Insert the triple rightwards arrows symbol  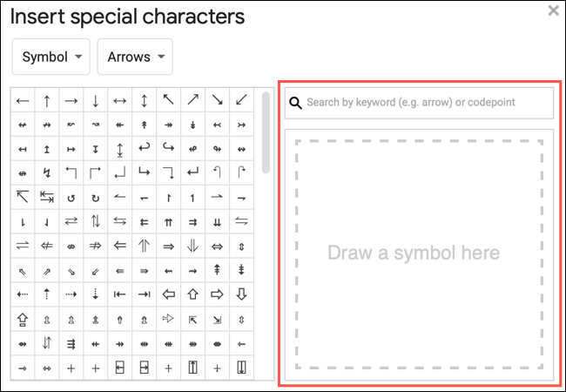[x=71, y=343]
